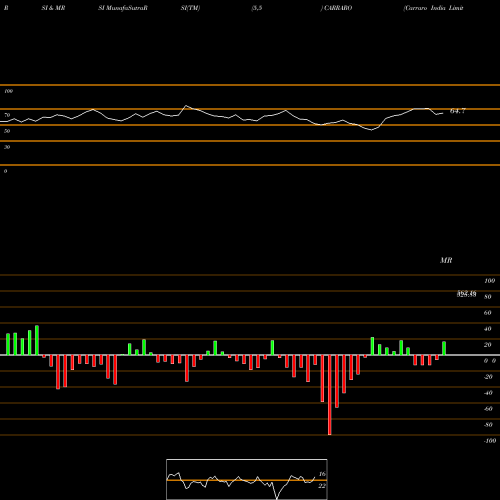This screenshot has height=500, width=500.
Task: Click the MR axis label 80
Action: coord(488,297)
